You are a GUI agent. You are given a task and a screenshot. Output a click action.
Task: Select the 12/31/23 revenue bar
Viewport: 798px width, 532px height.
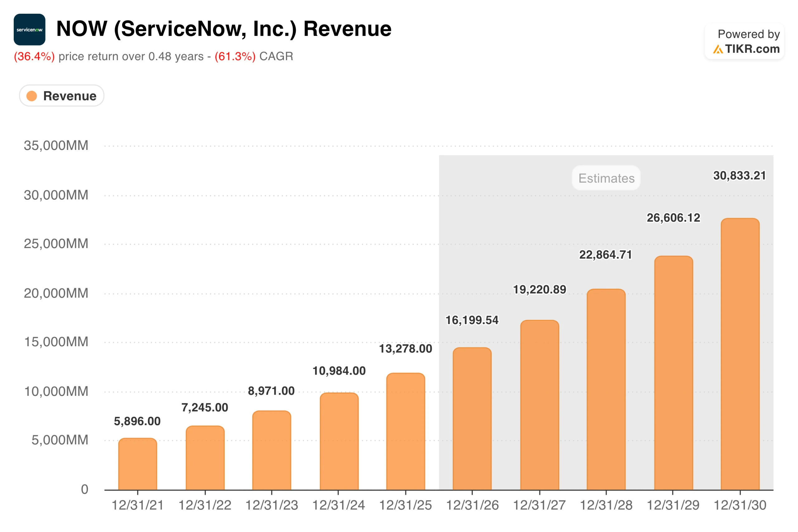[272, 451]
